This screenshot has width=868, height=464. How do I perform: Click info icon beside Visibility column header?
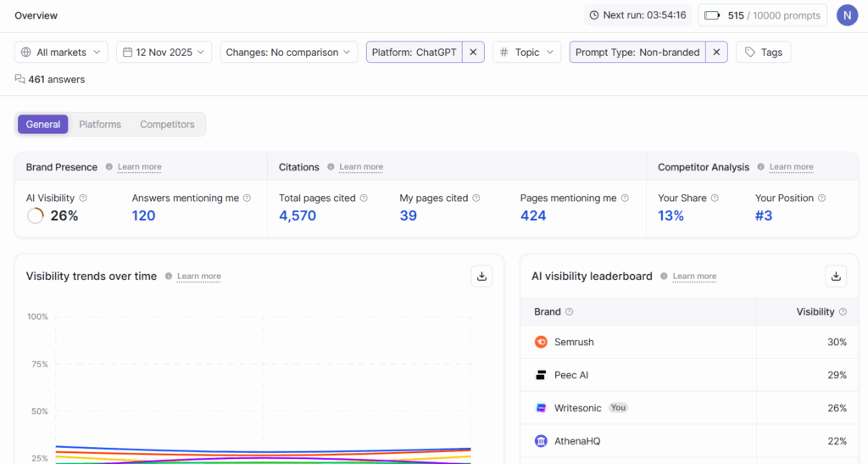pos(843,311)
